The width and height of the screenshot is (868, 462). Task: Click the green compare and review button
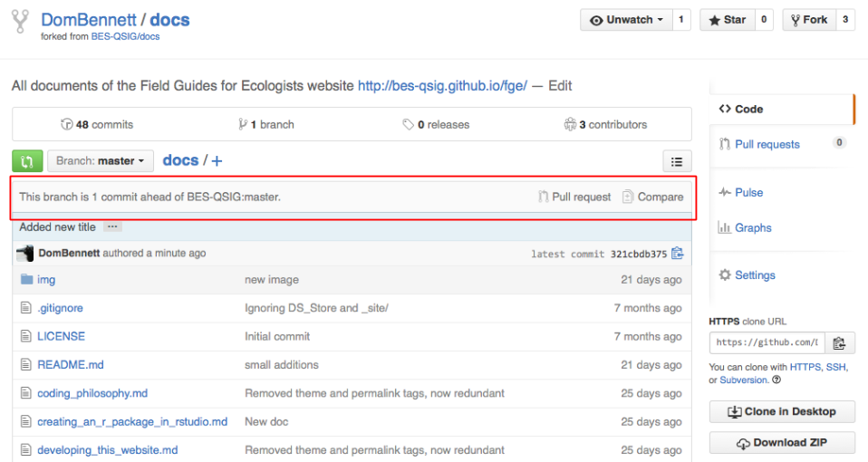coord(27,161)
